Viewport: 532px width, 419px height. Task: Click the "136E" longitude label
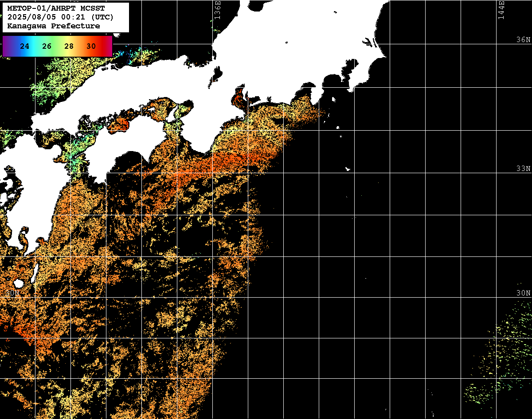tap(217, 9)
